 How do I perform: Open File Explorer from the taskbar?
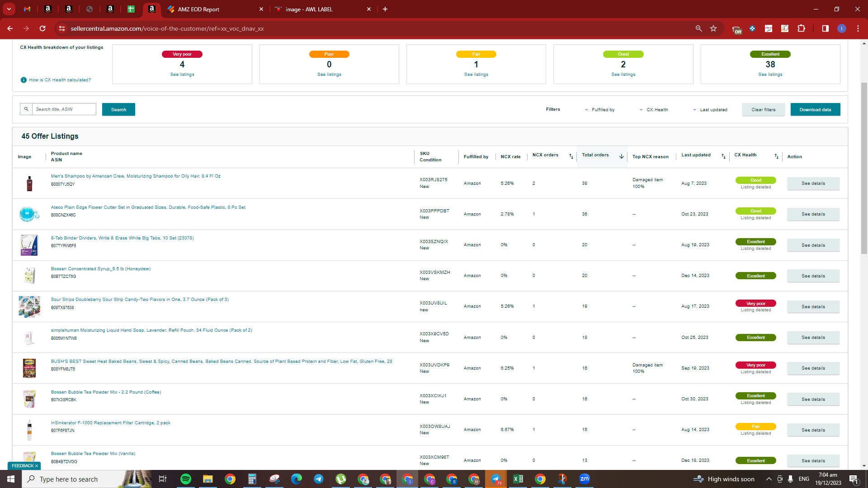point(208,479)
